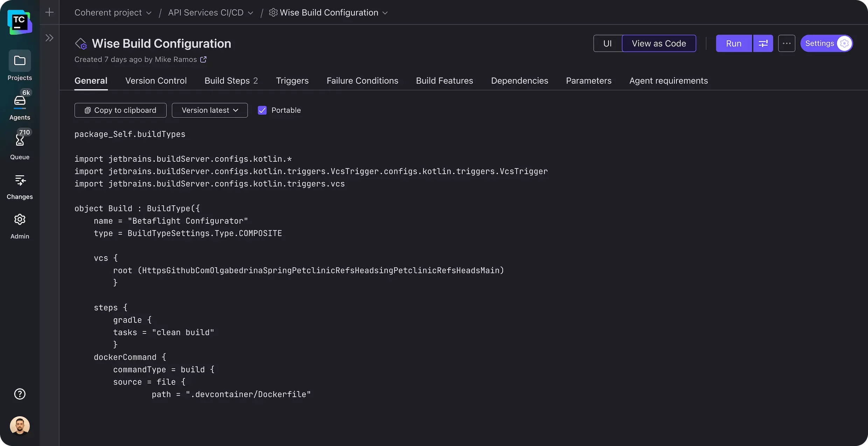Open the Parameters tab
The height and width of the screenshot is (446, 868).
589,81
